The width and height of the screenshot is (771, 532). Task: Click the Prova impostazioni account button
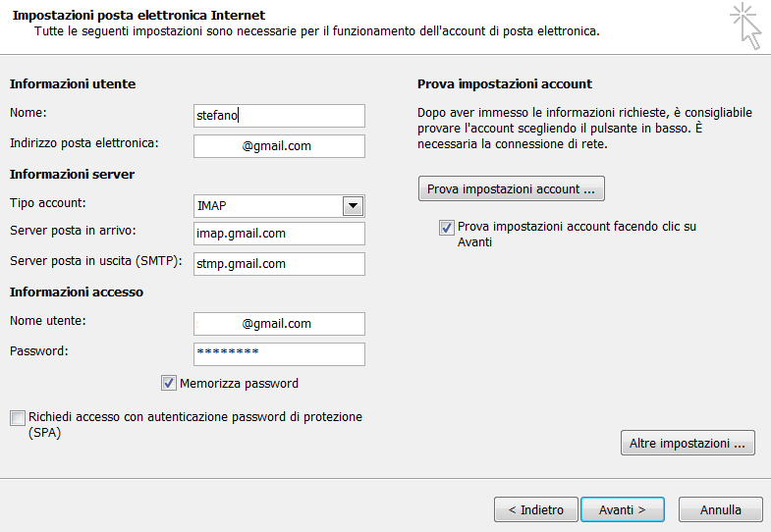click(x=512, y=189)
